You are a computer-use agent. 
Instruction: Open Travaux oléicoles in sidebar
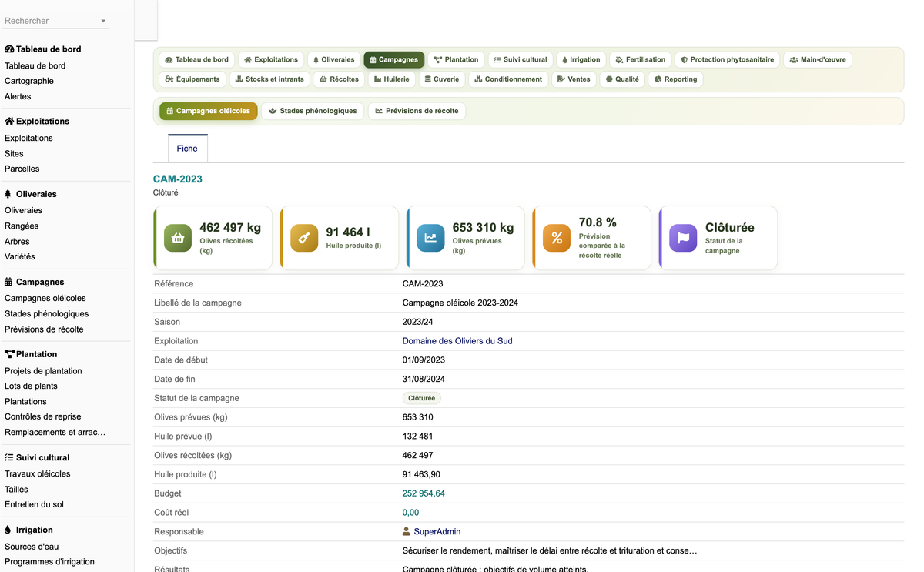pos(38,473)
